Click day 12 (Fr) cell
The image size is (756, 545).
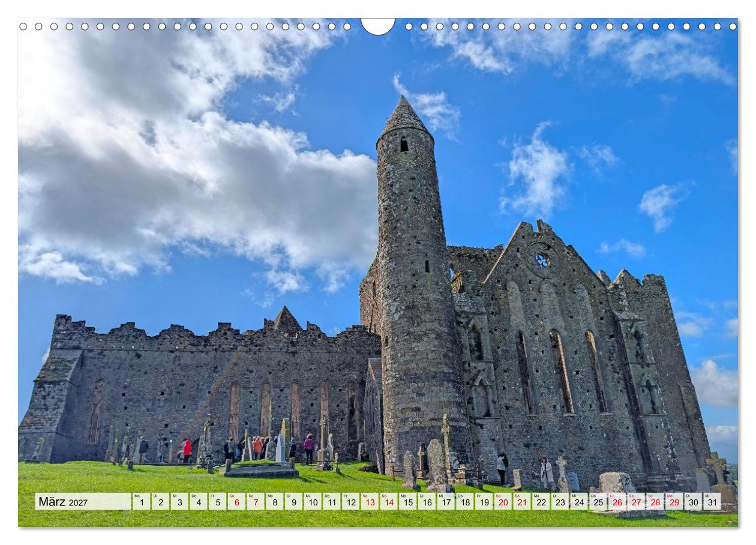(350, 502)
